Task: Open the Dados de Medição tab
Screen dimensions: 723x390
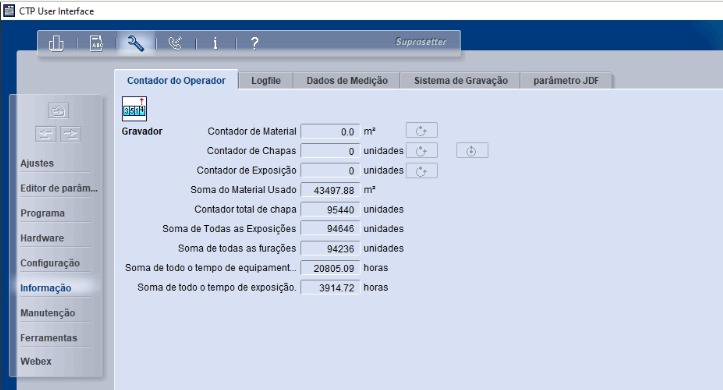Action: tap(347, 81)
